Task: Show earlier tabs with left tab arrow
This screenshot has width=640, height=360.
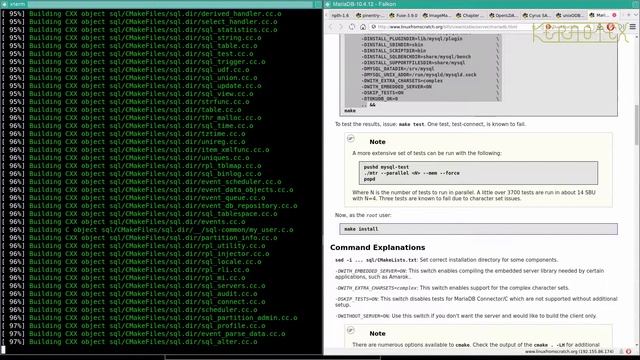Action: (x=327, y=15)
